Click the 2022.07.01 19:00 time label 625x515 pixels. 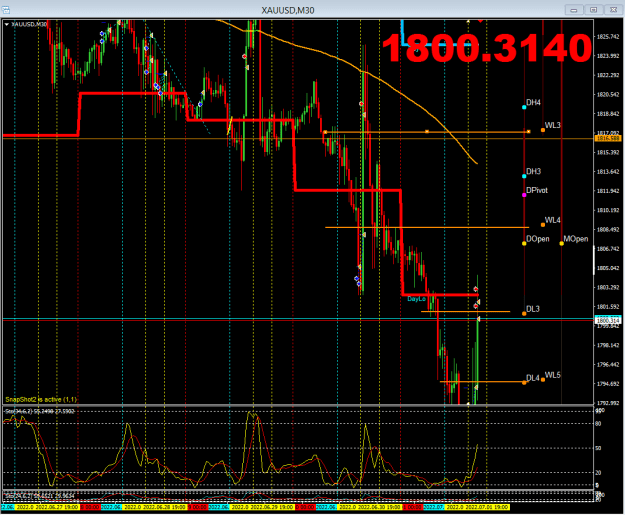[487, 507]
